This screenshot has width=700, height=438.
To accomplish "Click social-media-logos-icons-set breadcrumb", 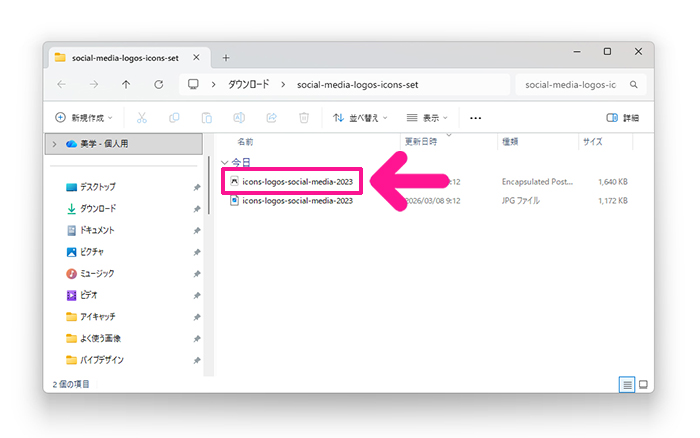I will pyautogui.click(x=358, y=84).
